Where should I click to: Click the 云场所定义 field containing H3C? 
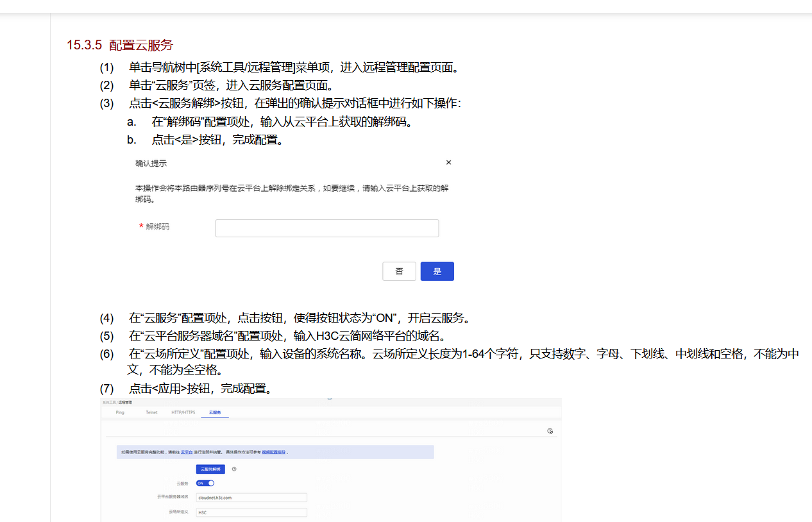pyautogui.click(x=251, y=512)
